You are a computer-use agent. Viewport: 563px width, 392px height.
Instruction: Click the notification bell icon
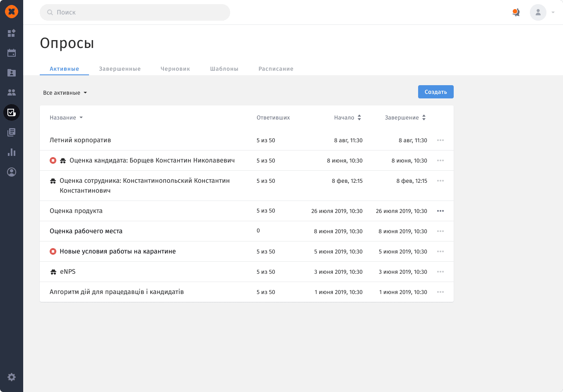coord(516,12)
